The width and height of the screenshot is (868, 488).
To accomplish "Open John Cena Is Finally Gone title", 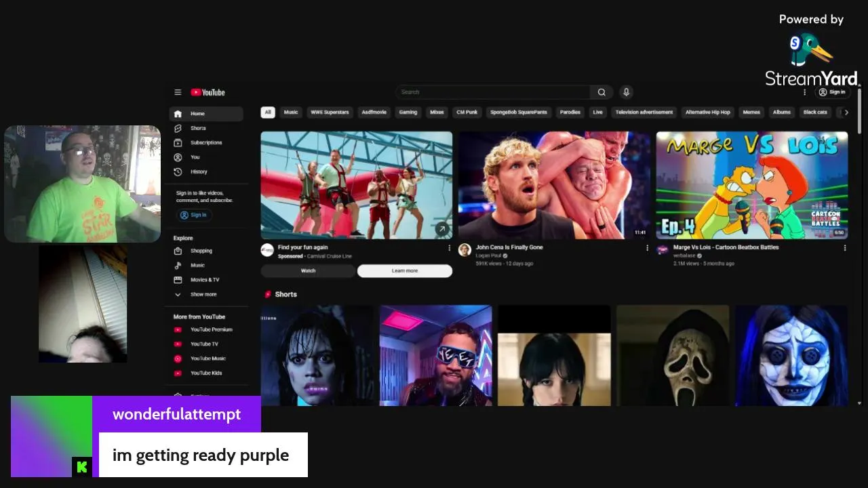I will tap(509, 247).
